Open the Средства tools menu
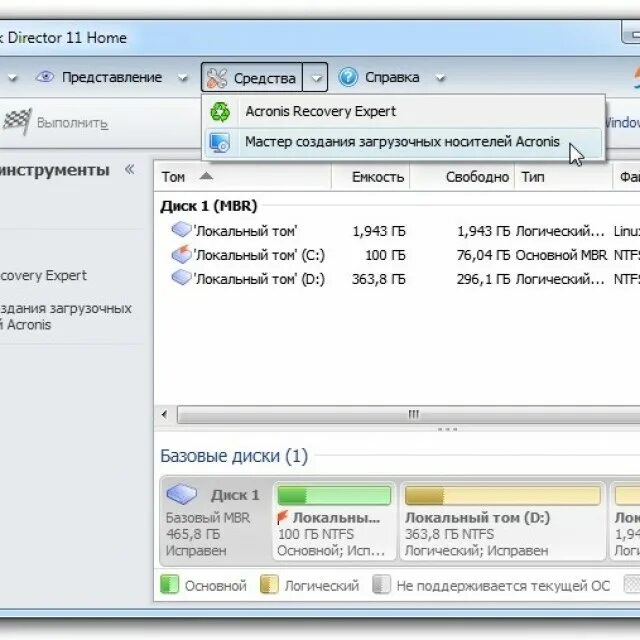 point(252,78)
